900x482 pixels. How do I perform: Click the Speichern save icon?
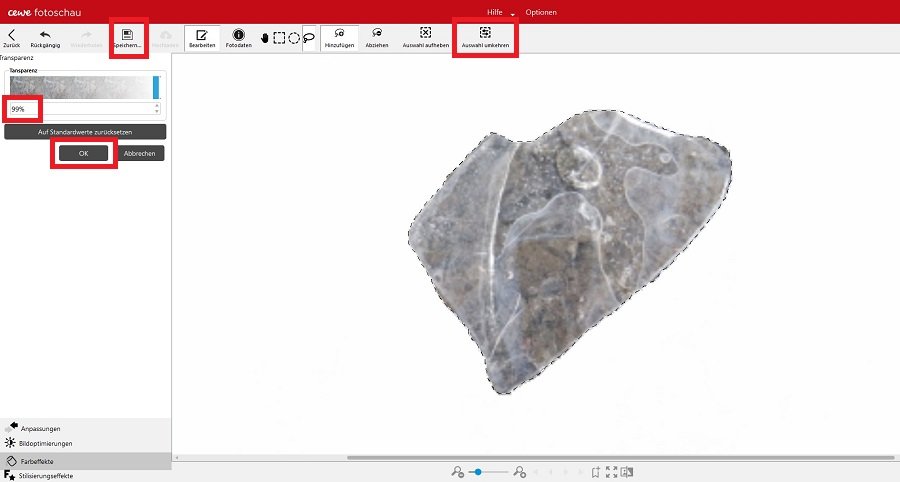(x=127, y=38)
